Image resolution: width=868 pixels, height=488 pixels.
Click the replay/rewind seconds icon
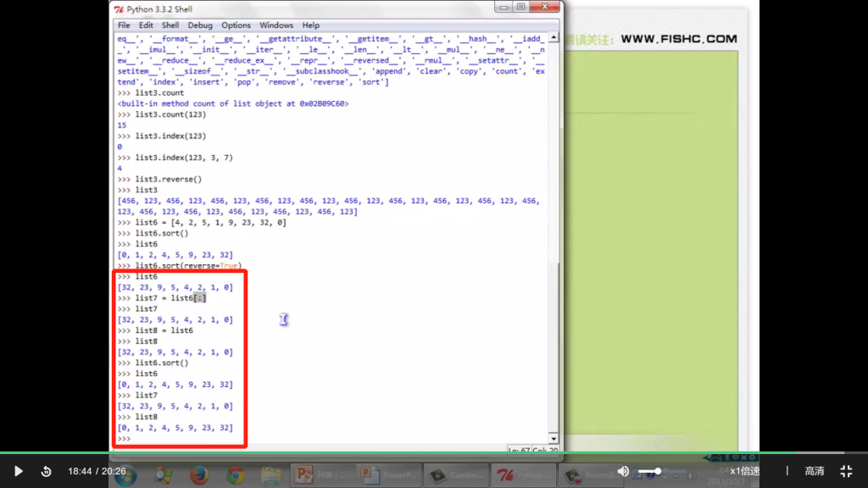point(47,471)
